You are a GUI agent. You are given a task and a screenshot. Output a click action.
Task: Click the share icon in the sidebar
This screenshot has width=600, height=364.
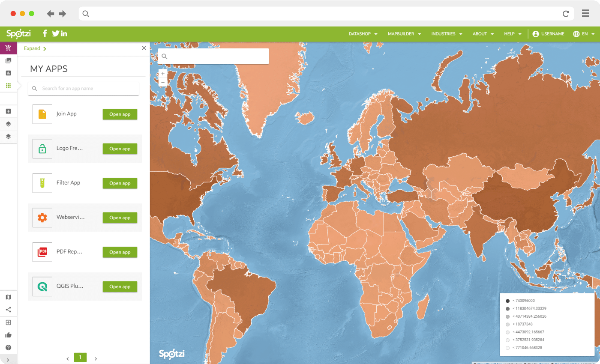pos(8,310)
